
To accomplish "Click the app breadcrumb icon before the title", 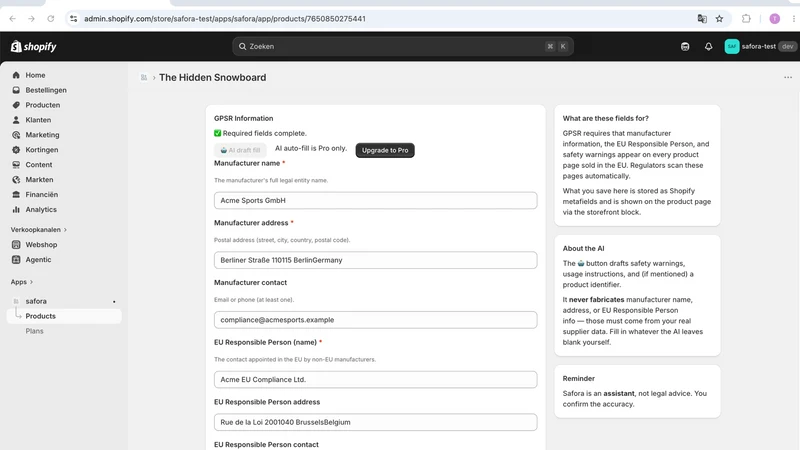I will [x=144, y=78].
